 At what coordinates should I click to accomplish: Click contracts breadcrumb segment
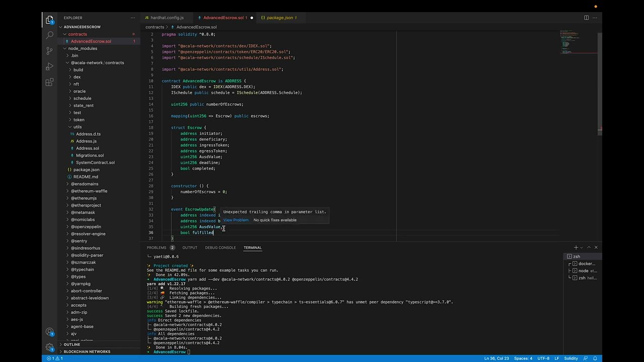coord(155,27)
